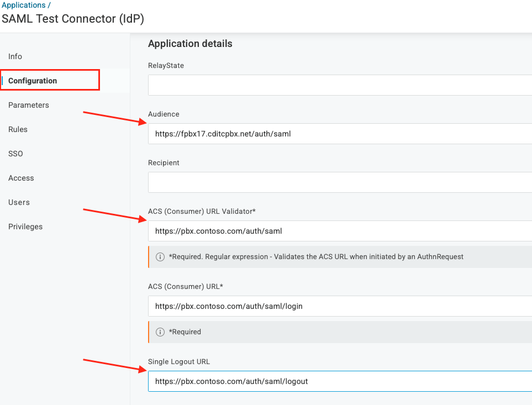Open the Privileges tab
Viewport: 532px width, 405px height.
(25, 227)
